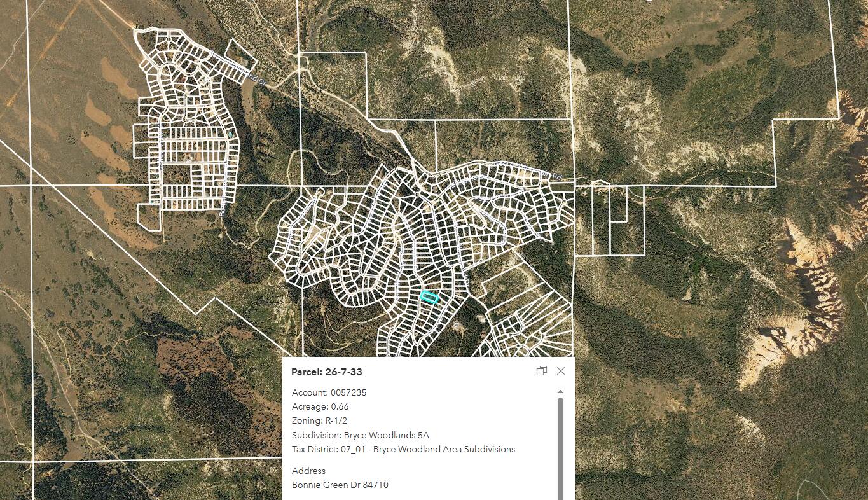Click the Zoning: R-1/2 line
This screenshot has height=500, width=868.
click(319, 420)
